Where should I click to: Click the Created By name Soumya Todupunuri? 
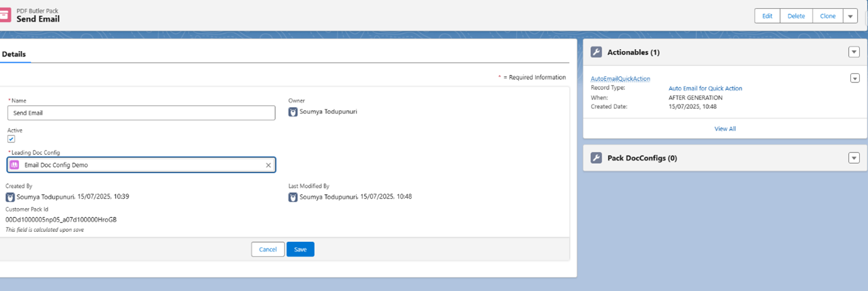coord(46,197)
